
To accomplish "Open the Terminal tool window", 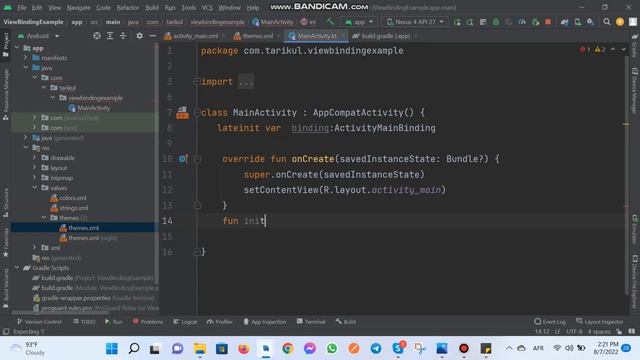I will (x=311, y=322).
